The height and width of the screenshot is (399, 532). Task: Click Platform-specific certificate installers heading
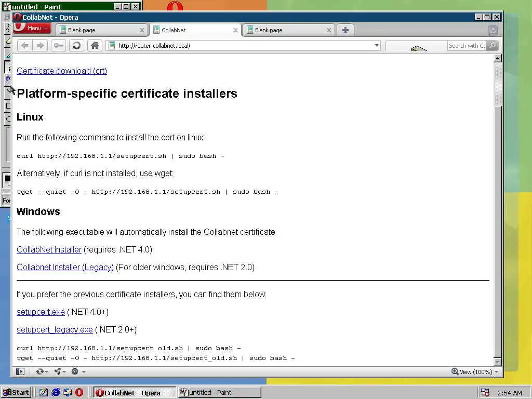click(x=127, y=94)
